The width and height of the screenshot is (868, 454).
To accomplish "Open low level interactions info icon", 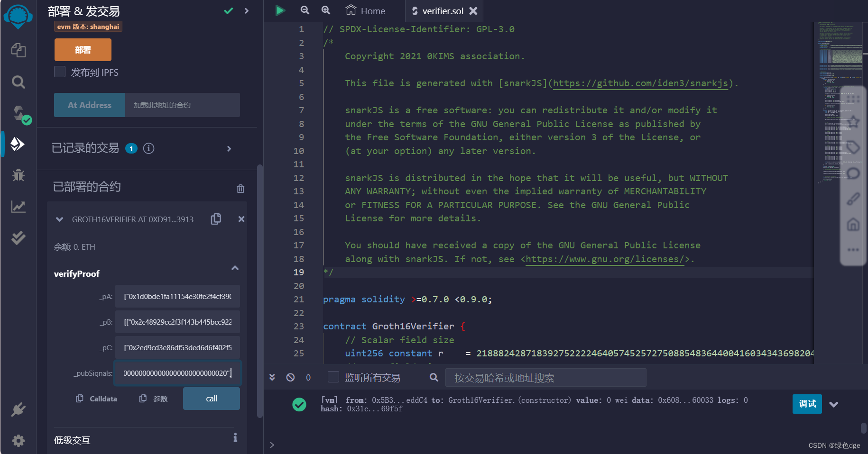I will [x=235, y=437].
